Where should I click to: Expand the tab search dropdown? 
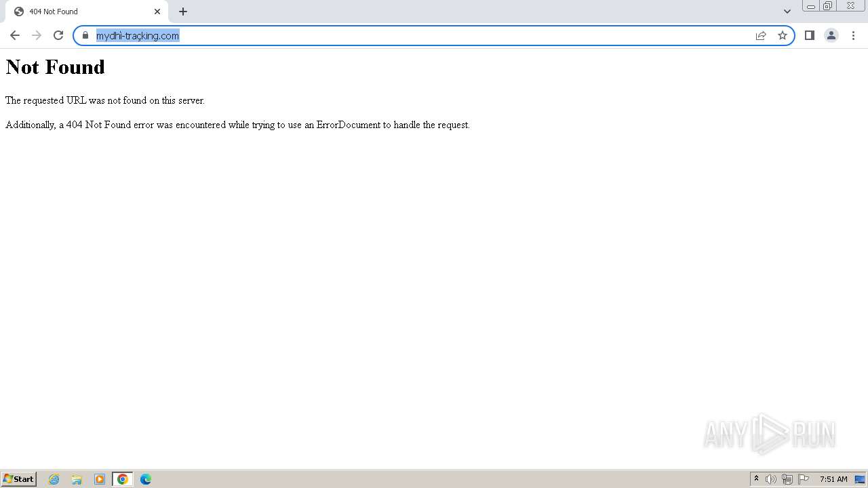point(787,12)
